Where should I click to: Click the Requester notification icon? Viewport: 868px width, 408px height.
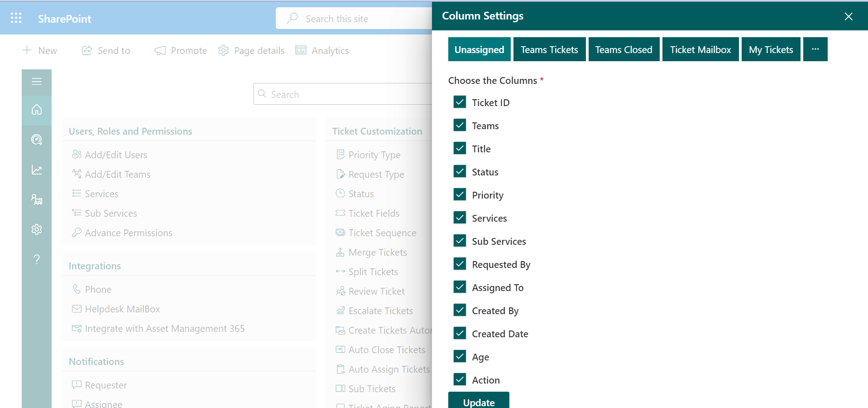[x=77, y=385]
